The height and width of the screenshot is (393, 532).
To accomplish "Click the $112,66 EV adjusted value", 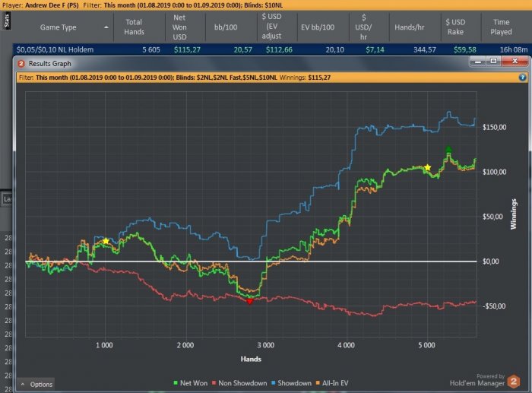I will [279, 50].
